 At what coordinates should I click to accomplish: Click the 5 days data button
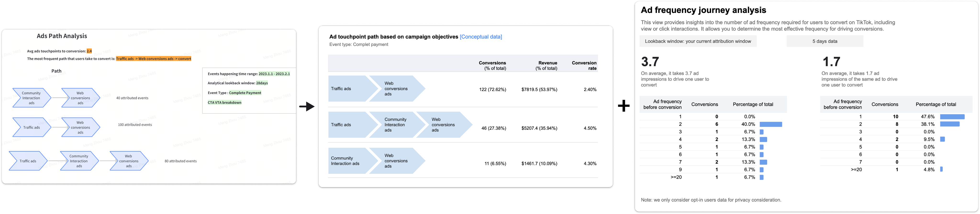click(824, 41)
